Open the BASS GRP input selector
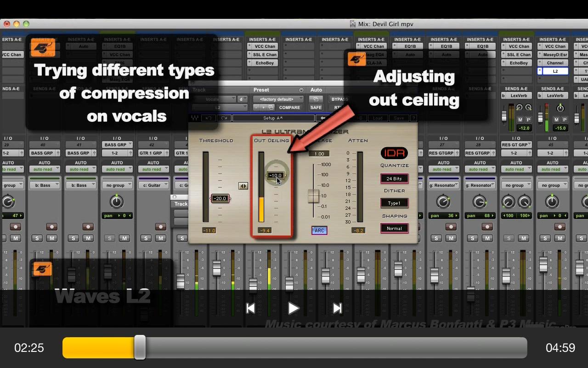This screenshot has height=368, width=588. point(117,145)
